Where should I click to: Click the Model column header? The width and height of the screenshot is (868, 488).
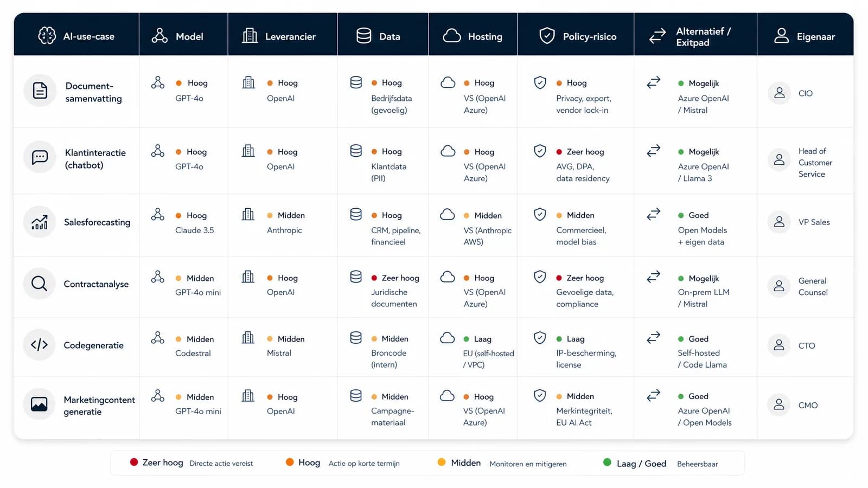[x=183, y=34]
